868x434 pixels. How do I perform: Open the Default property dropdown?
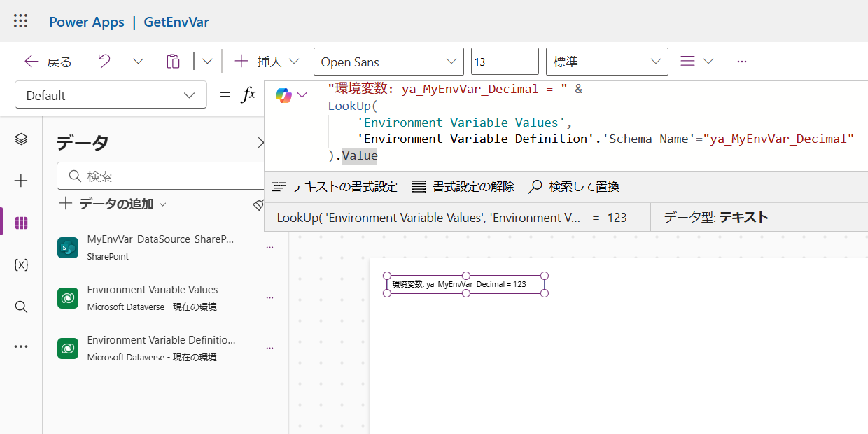point(111,95)
